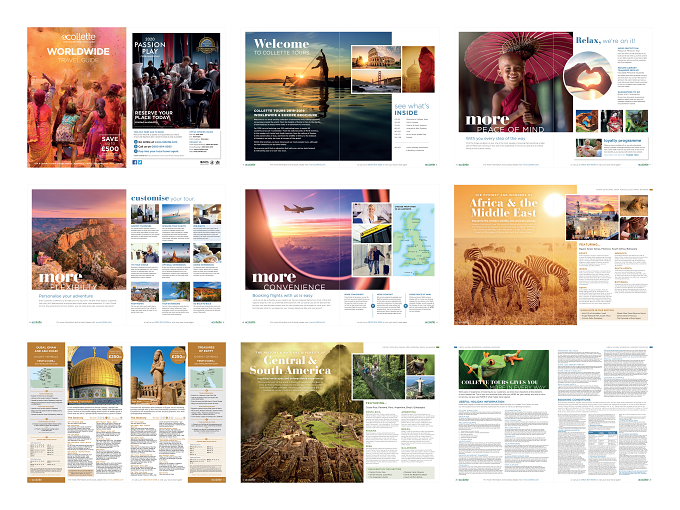The height and width of the screenshot is (510, 680).
Task: Click the 'customise your tour' heading
Action: point(163,198)
